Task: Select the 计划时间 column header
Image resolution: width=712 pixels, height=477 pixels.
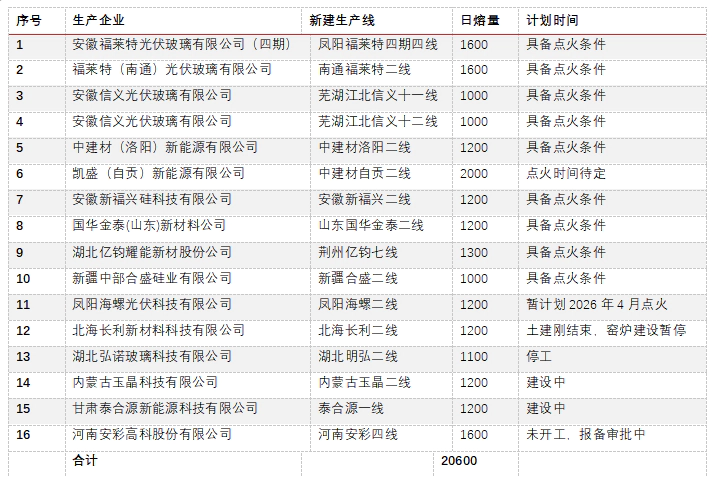Action: (552, 20)
